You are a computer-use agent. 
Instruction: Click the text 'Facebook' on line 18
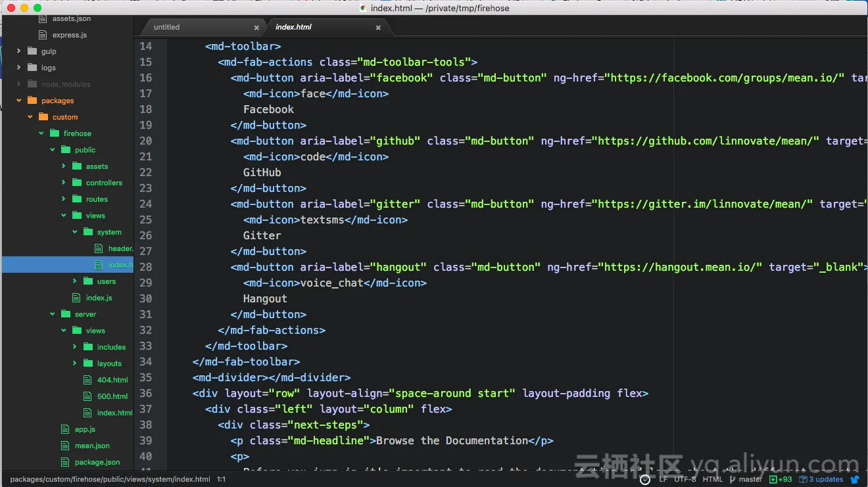[x=268, y=109]
